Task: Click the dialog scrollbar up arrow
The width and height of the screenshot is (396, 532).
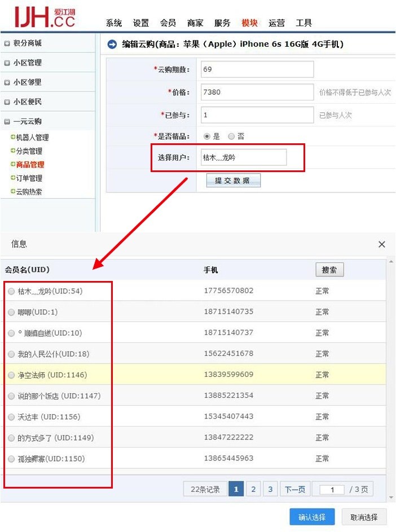Action: tap(391, 262)
